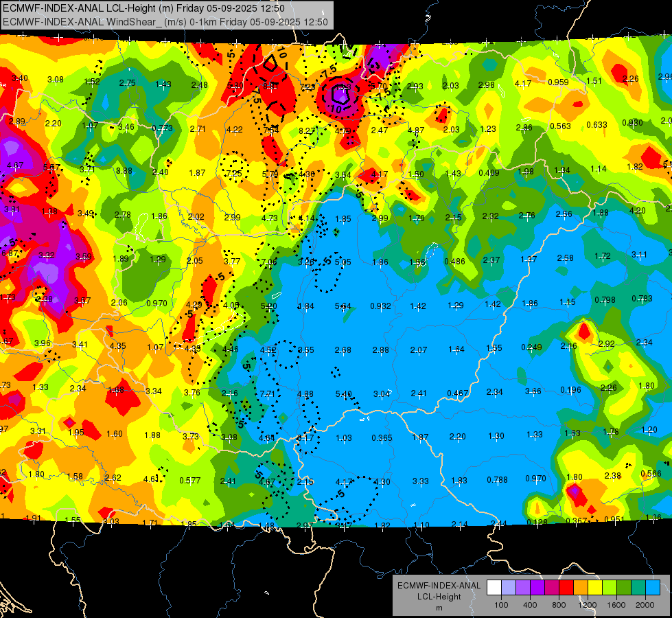Pick the lime-green legend color swatch
The image size is (672, 618).
click(610, 588)
